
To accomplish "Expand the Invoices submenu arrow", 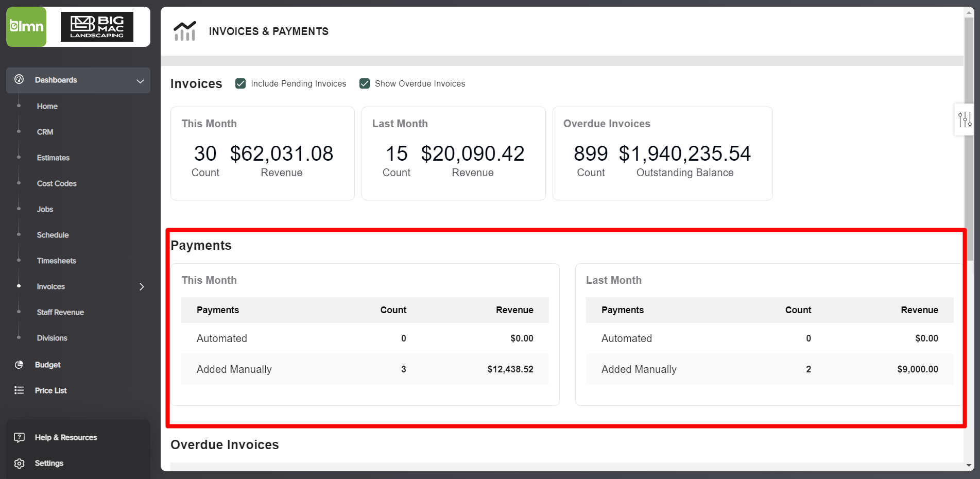I will pyautogui.click(x=142, y=286).
